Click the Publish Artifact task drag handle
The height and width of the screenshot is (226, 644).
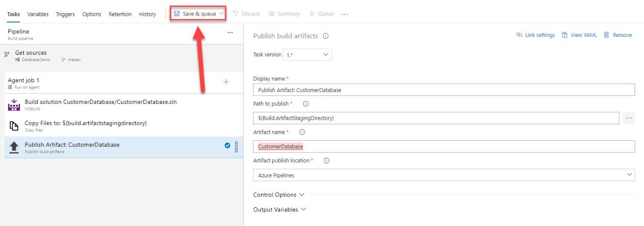[236, 147]
